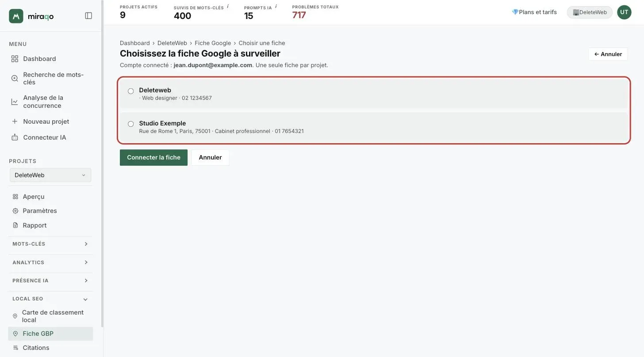This screenshot has width=644, height=357.
Task: Click the plus icon beside Nouveau projet
Action: 15,122
